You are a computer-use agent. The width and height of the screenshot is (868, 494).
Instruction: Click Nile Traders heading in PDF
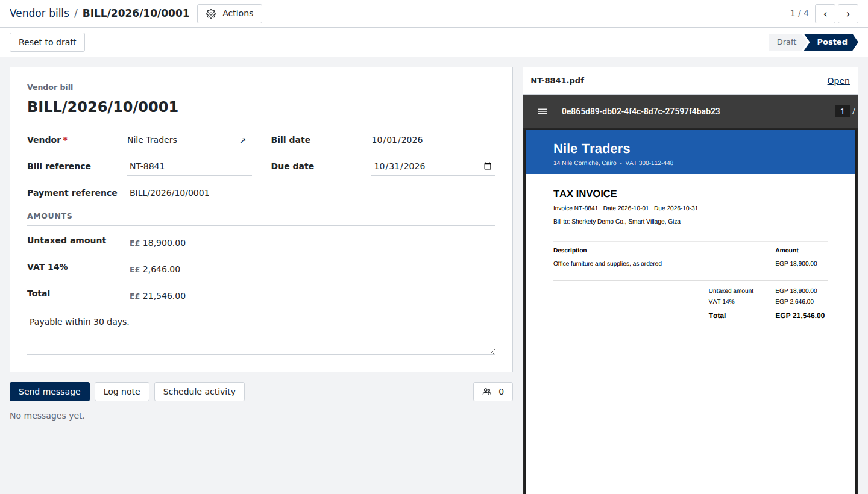tap(592, 149)
